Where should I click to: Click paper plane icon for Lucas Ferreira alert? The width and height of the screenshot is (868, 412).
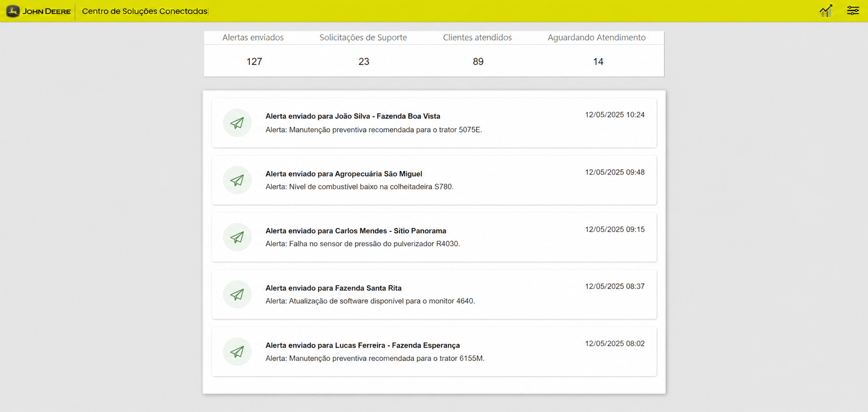(x=237, y=352)
